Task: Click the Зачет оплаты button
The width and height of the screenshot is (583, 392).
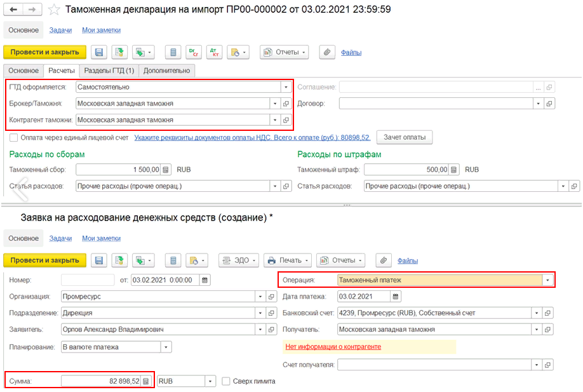Action: (405, 137)
